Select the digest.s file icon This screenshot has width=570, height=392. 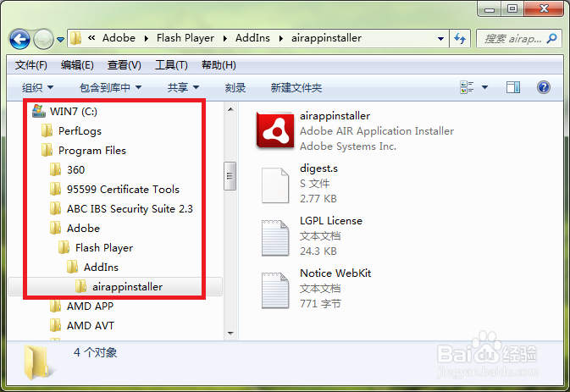tap(275, 185)
